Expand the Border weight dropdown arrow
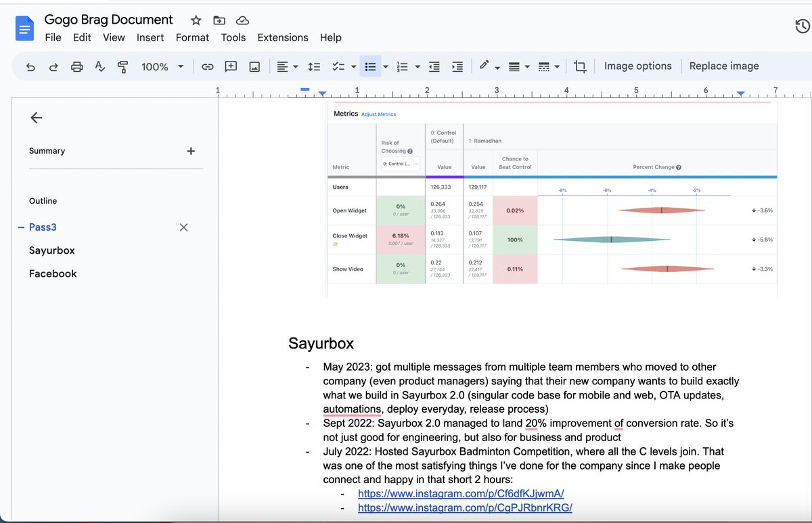The width and height of the screenshot is (812, 523). click(x=527, y=67)
